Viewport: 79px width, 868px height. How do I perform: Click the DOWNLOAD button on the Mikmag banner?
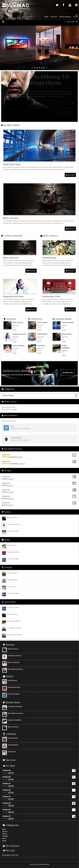tap(68, 372)
